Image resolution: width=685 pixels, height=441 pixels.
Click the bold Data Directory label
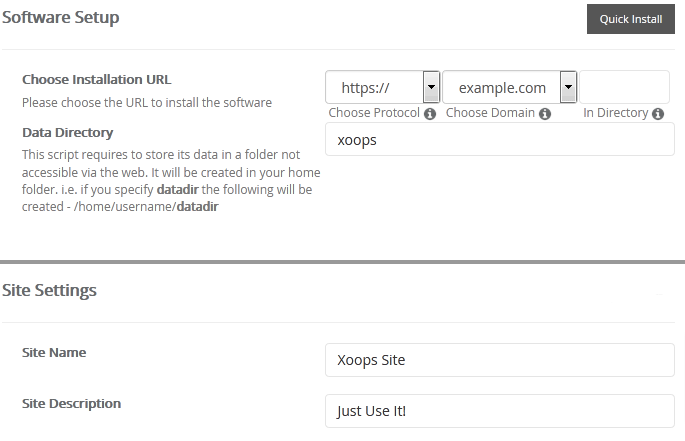[x=67, y=132]
